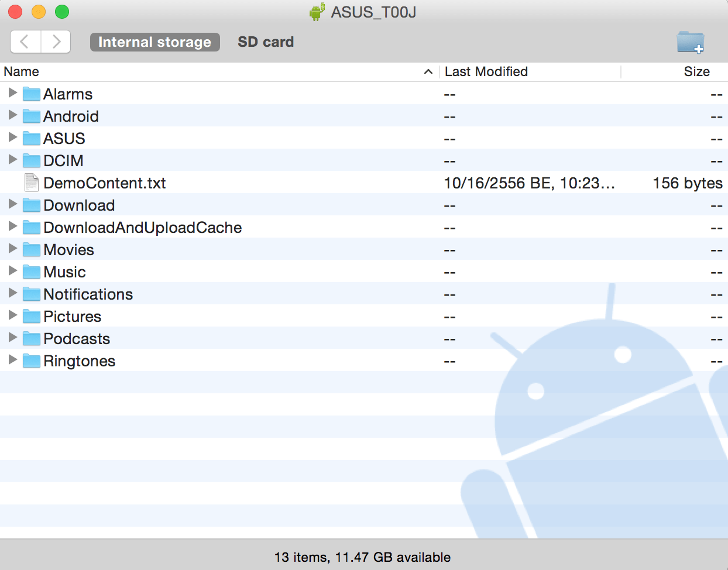Create a new folder with toolbar icon
Viewport: 728px width, 570px height.
click(x=691, y=42)
